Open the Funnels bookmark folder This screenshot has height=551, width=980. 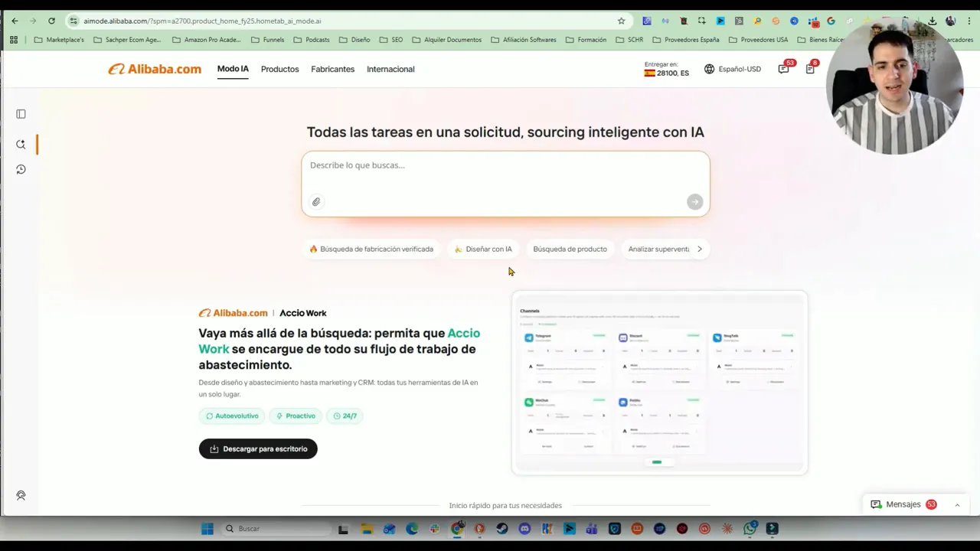[267, 40]
